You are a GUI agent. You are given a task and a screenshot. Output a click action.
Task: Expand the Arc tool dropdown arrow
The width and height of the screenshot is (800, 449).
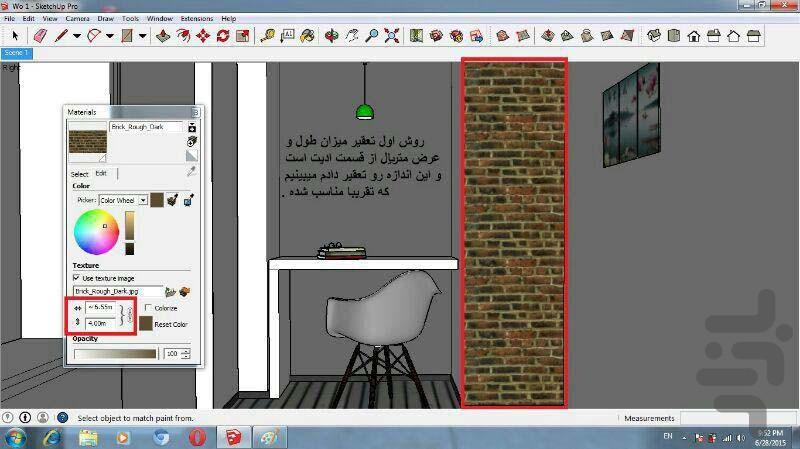109,36
